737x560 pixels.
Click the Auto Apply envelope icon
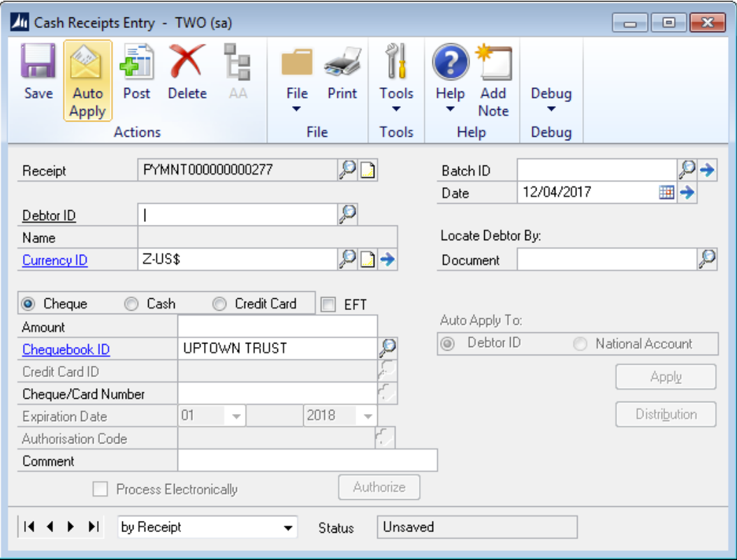click(x=87, y=63)
